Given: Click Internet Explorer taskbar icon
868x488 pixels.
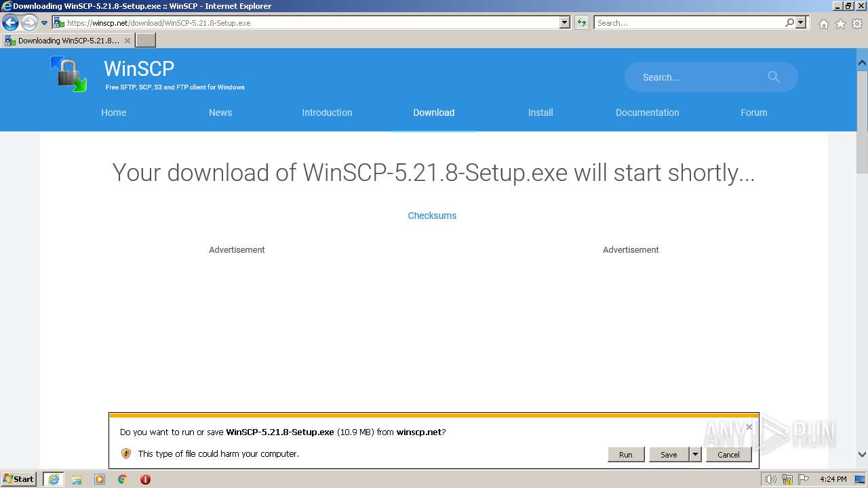Looking at the screenshot, I should [54, 479].
